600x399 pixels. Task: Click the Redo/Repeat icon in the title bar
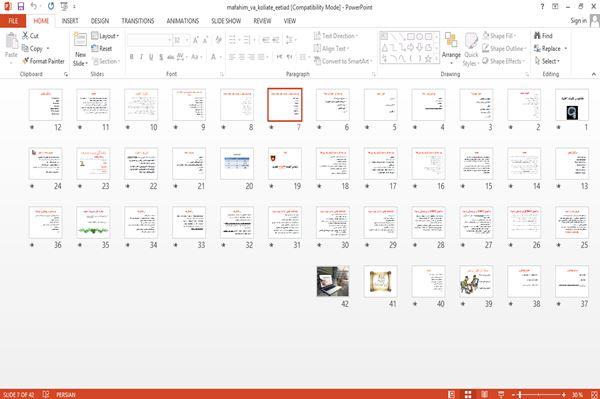pyautogui.click(x=51, y=7)
